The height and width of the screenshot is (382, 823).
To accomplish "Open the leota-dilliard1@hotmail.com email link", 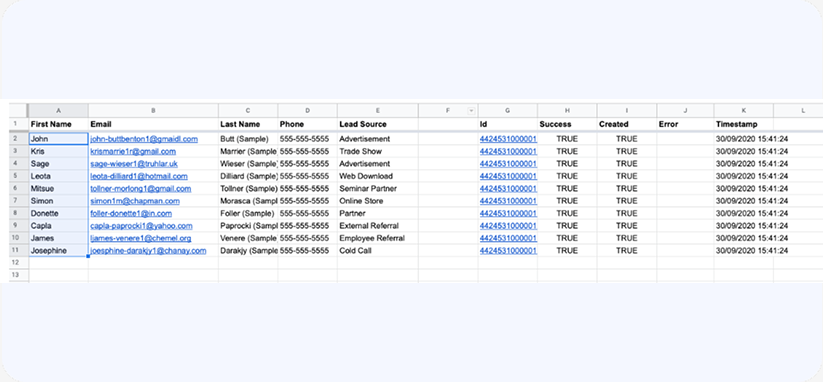I will [139, 176].
